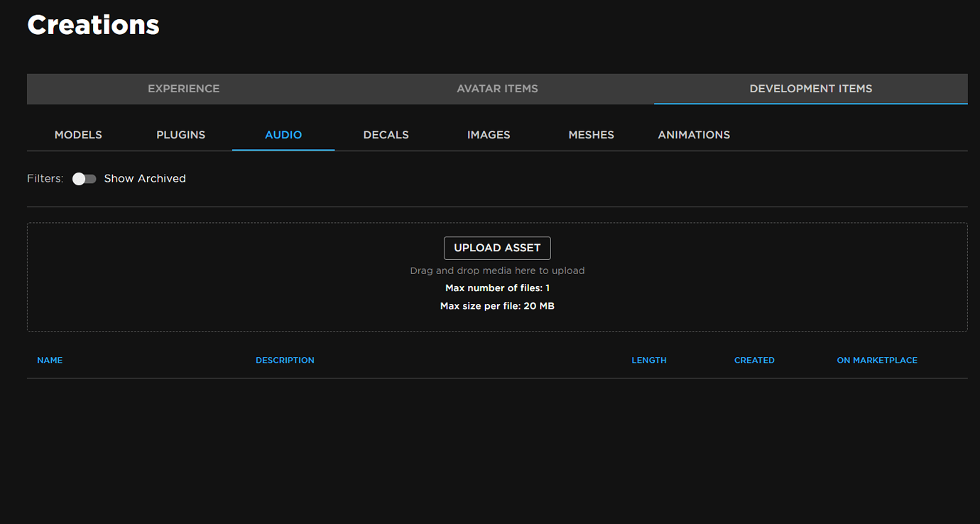This screenshot has width=980, height=524.
Task: Switch to the Experience tab
Action: [x=183, y=89]
